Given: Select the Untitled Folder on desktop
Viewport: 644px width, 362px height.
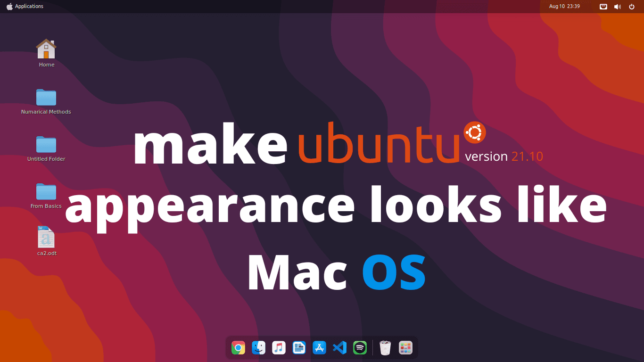Looking at the screenshot, I should 46,145.
